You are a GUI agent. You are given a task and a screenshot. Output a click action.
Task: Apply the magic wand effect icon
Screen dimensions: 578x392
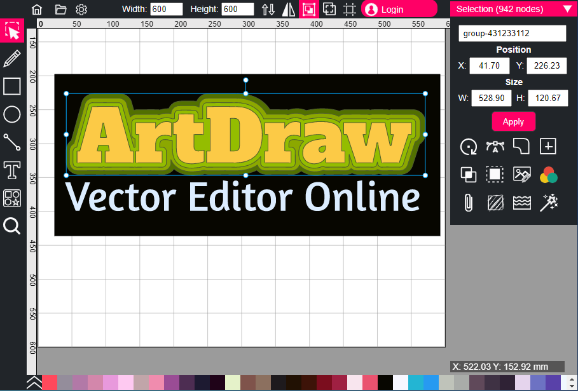click(x=547, y=202)
